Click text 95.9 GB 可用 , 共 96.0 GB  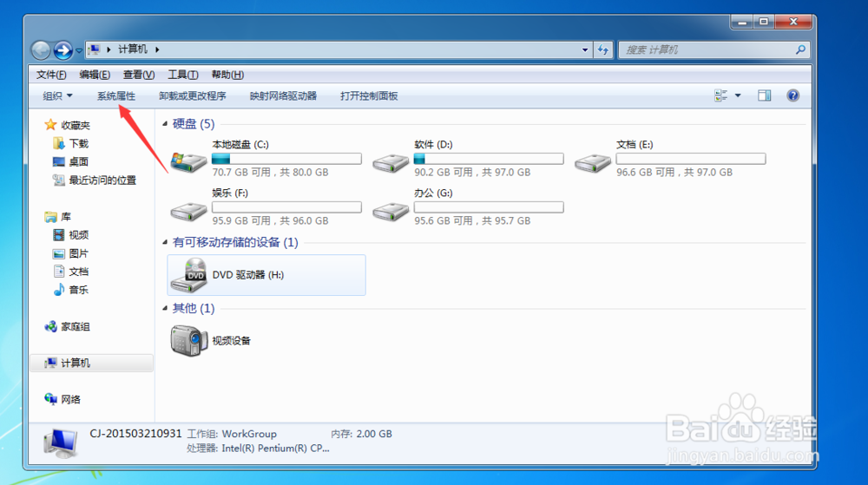tap(270, 220)
